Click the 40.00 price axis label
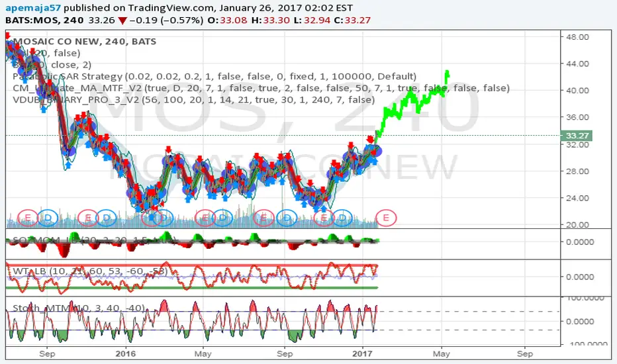 577,91
